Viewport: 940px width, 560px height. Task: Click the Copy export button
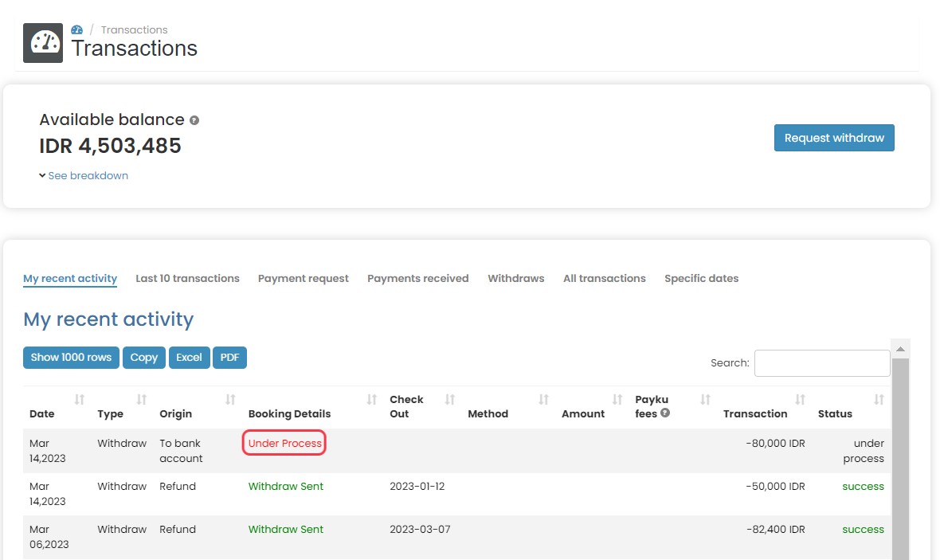144,358
